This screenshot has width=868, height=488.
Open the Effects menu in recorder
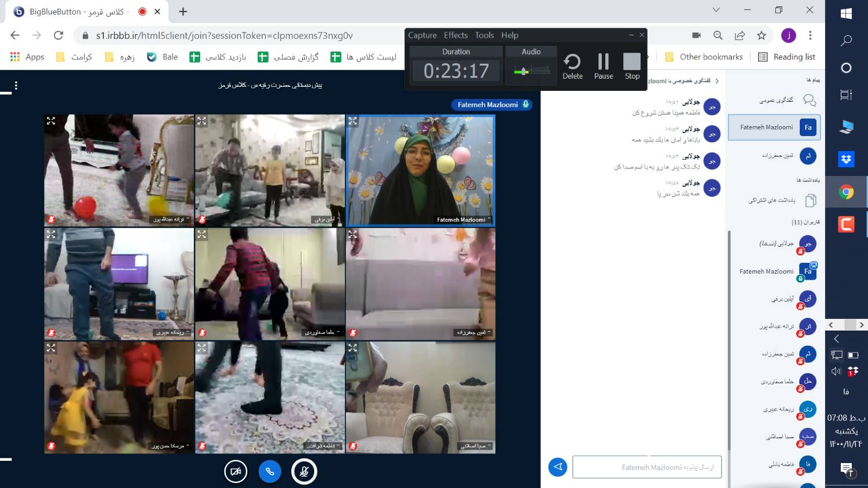point(455,35)
